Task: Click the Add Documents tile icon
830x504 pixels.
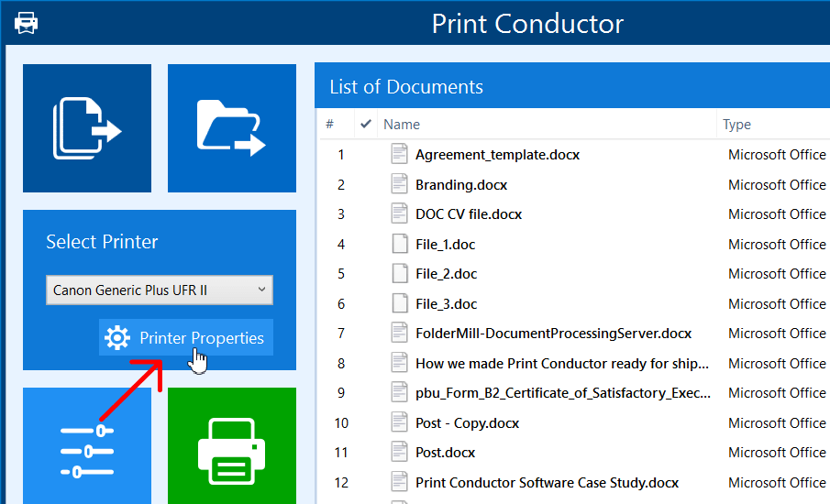Action: (87, 128)
